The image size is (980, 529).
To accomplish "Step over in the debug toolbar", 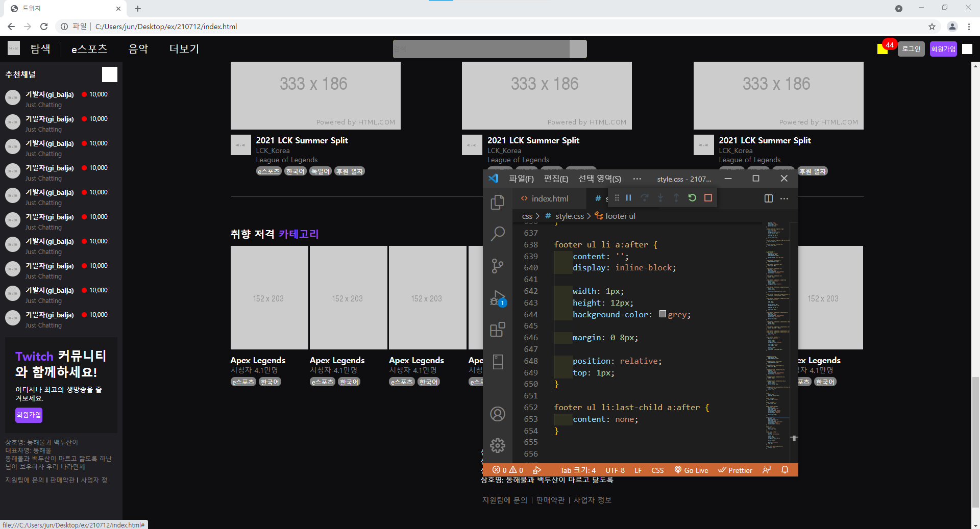I will coord(645,198).
